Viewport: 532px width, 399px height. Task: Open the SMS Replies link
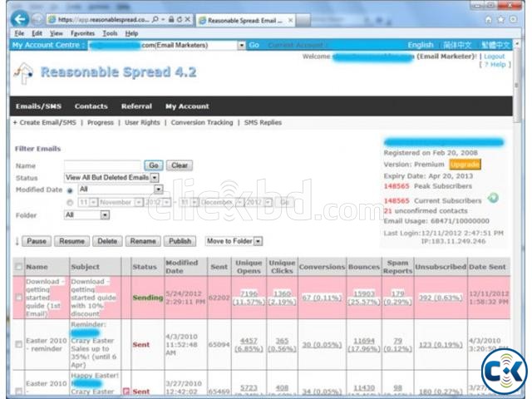[263, 122]
